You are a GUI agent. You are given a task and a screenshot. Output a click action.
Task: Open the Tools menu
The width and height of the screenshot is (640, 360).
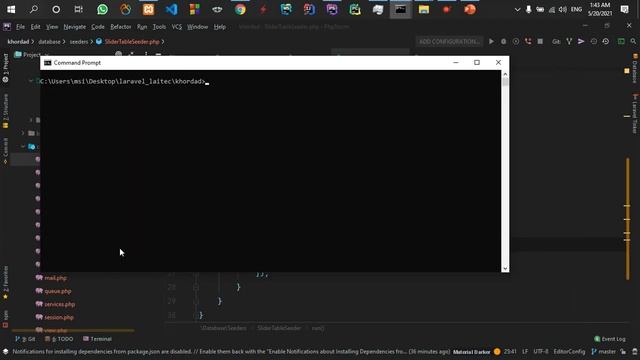click(159, 27)
